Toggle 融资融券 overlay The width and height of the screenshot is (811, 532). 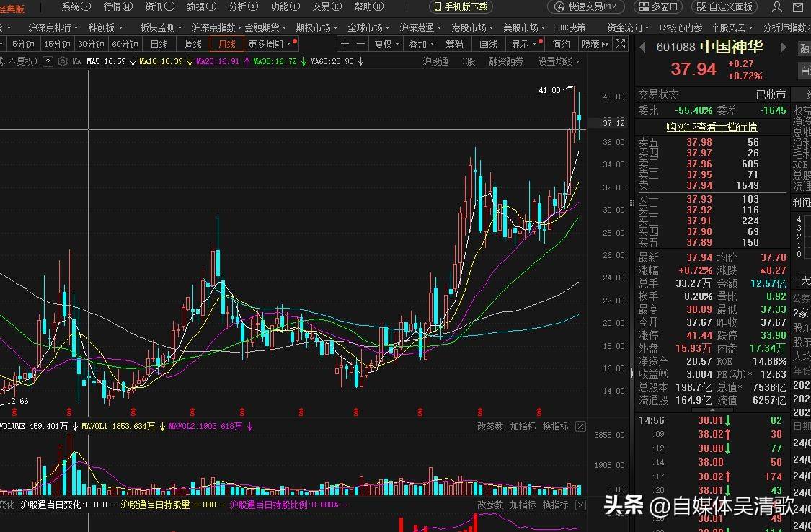pyautogui.click(x=506, y=61)
